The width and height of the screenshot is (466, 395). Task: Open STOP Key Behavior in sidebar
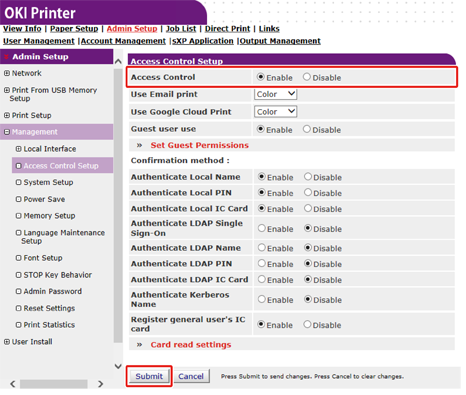click(58, 275)
